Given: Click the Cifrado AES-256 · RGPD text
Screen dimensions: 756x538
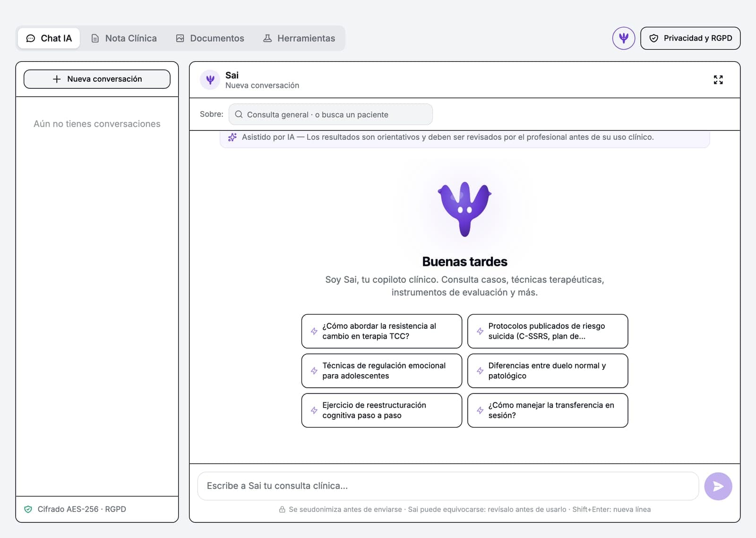Looking at the screenshot, I should click(82, 509).
